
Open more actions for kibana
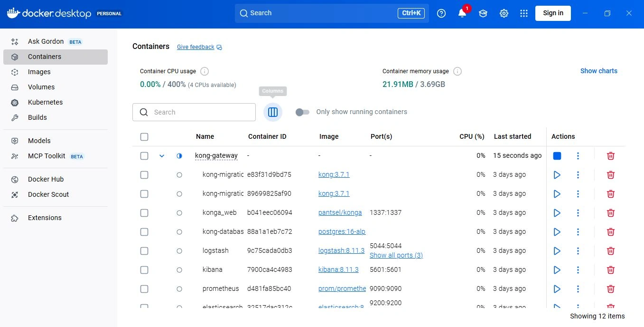[578, 270]
